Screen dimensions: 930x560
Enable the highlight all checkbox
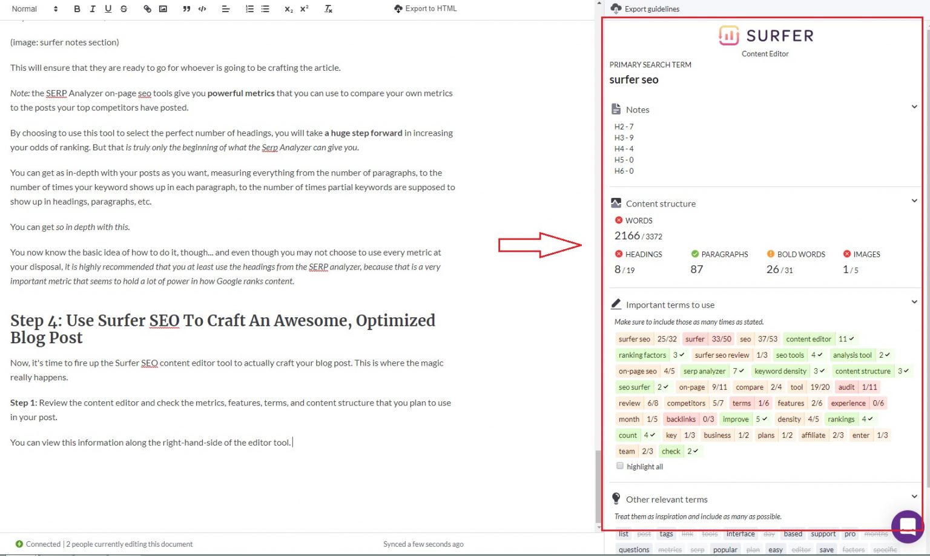point(619,466)
